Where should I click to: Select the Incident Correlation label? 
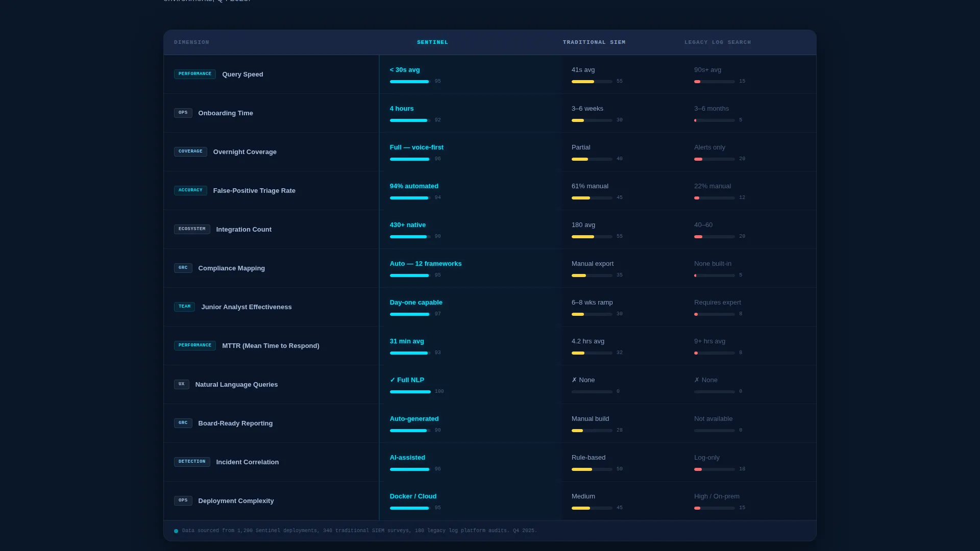[x=248, y=462]
